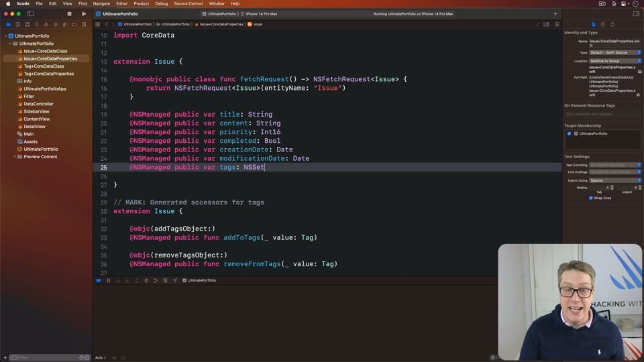The image size is (644, 362).
Task: Open the Editor menu
Action: tap(121, 3)
